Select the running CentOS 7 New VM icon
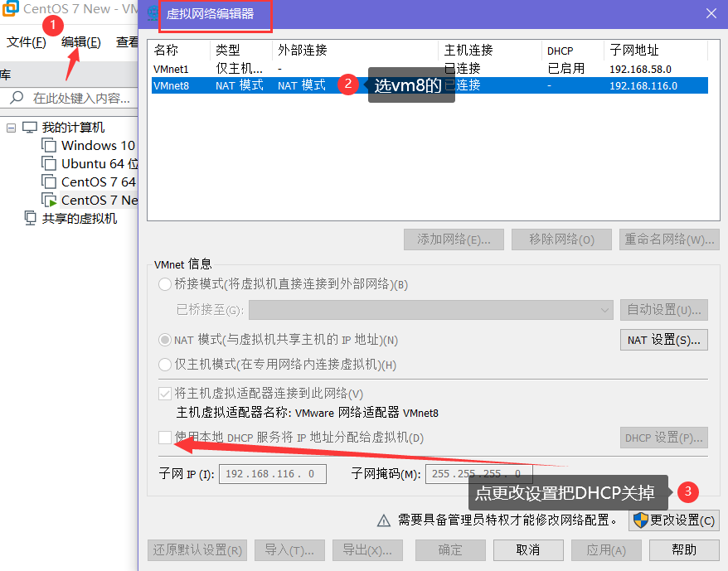 coord(49,200)
